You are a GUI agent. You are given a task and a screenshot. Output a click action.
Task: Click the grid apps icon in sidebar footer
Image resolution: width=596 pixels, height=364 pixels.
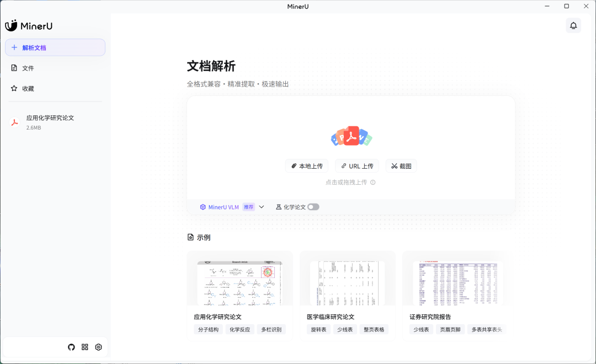point(85,347)
